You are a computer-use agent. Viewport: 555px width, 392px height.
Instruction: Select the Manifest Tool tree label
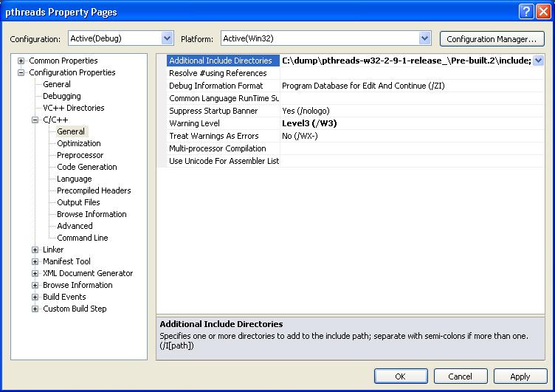66,261
